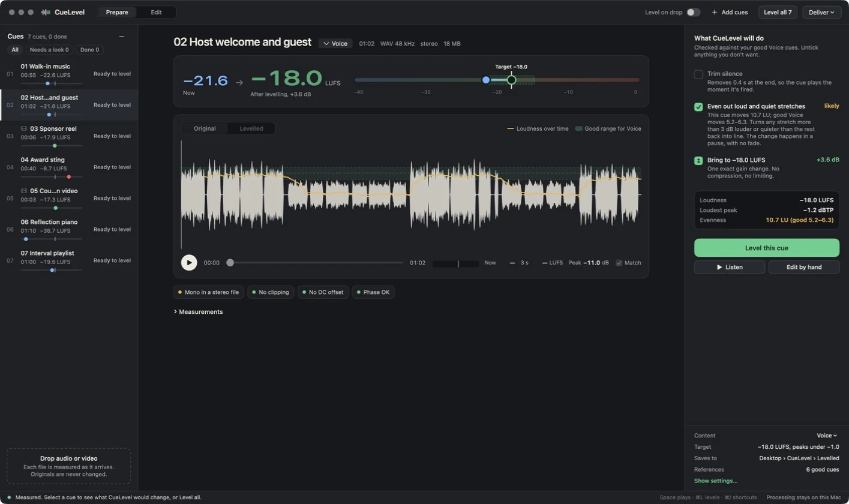
Task: Open the Content Voice dropdown in settings
Action: pos(827,436)
